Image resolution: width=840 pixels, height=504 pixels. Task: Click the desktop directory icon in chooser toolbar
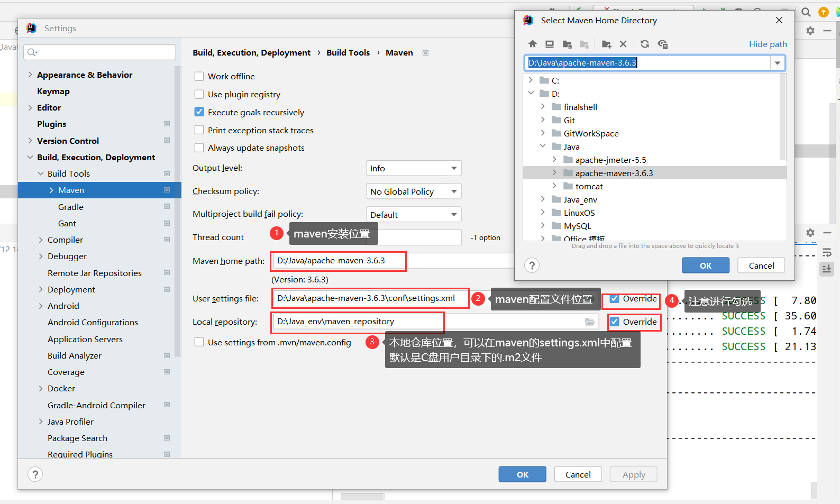(550, 44)
